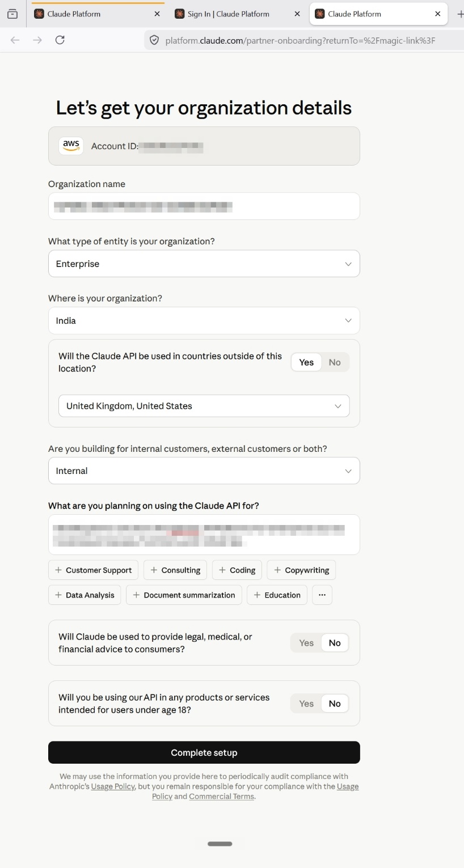Image resolution: width=464 pixels, height=868 pixels.
Task: Open the entity type dropdown showing Enterprise
Action: (x=204, y=264)
